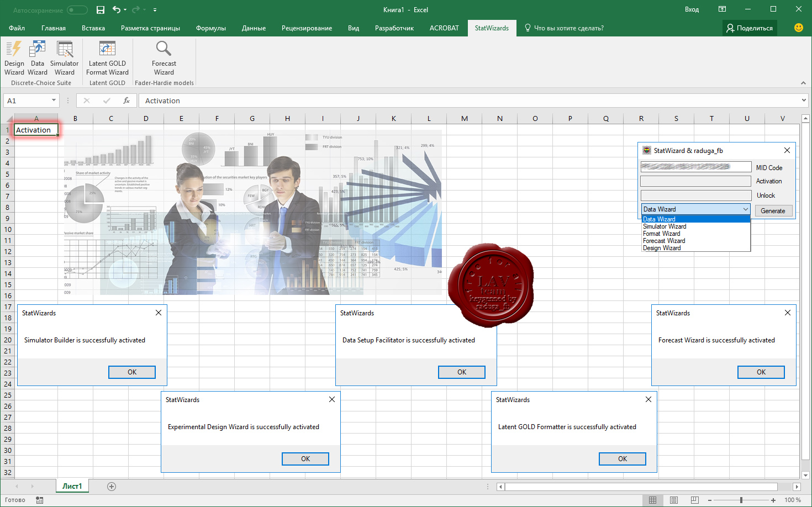OK the Forecast Wizard activated message

[x=761, y=372]
